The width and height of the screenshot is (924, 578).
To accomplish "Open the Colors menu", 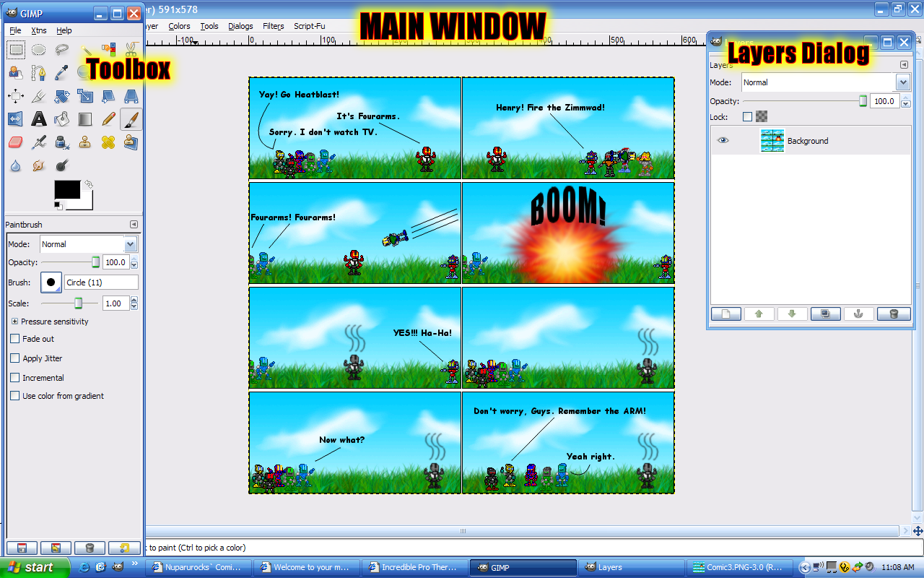I will pos(179,26).
